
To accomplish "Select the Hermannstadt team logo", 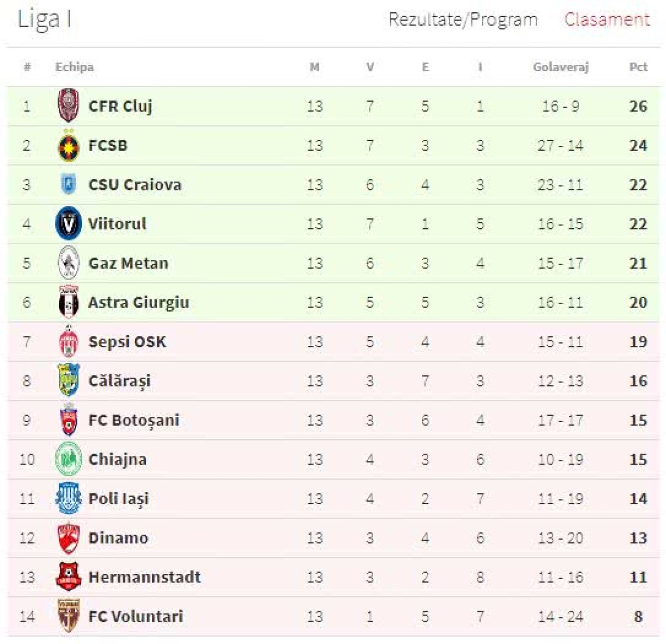I will pos(68,577).
